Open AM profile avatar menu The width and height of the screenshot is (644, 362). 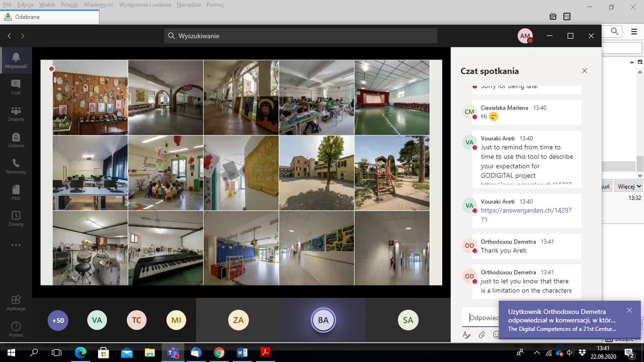(525, 36)
